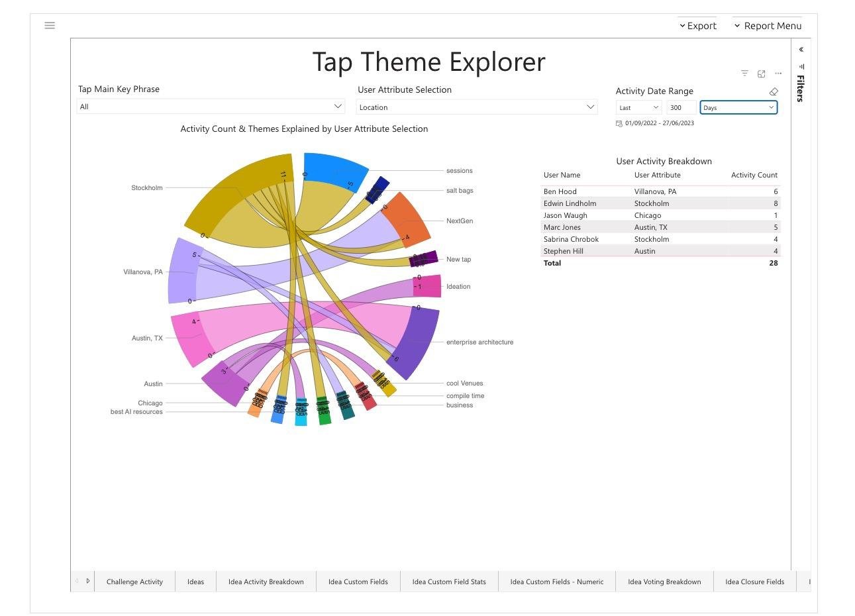The image size is (855, 616).
Task: Open the visual more options ellipsis
Action: 778,74
